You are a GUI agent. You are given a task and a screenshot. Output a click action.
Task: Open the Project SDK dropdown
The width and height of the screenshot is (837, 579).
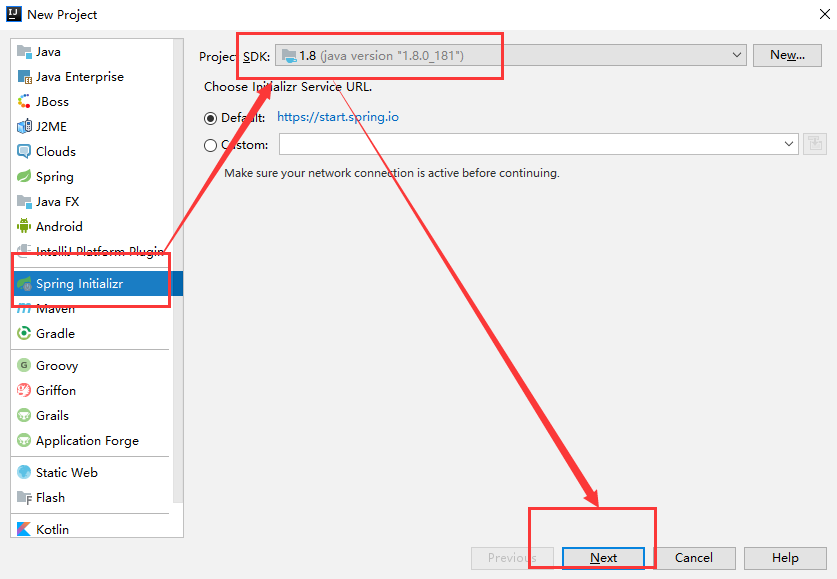coord(511,55)
